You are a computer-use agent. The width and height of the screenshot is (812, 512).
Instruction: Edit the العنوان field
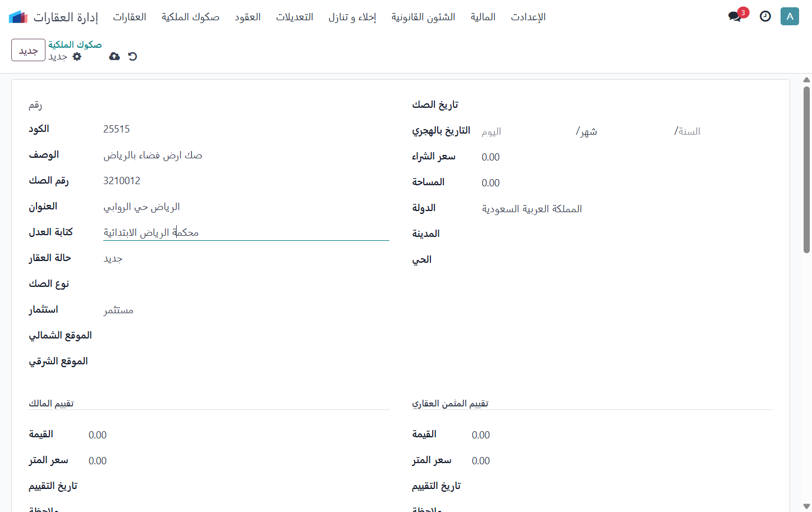point(246,207)
